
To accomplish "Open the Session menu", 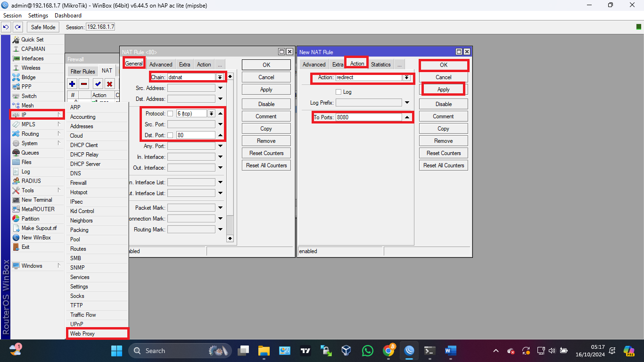I will click(13, 16).
